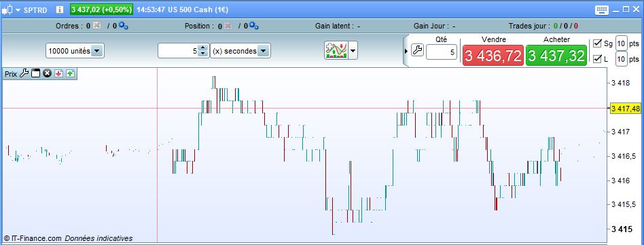This screenshot has height=245, width=644.
Task: Click the green Acheter 3 437,32 button
Action: pyautogui.click(x=556, y=56)
